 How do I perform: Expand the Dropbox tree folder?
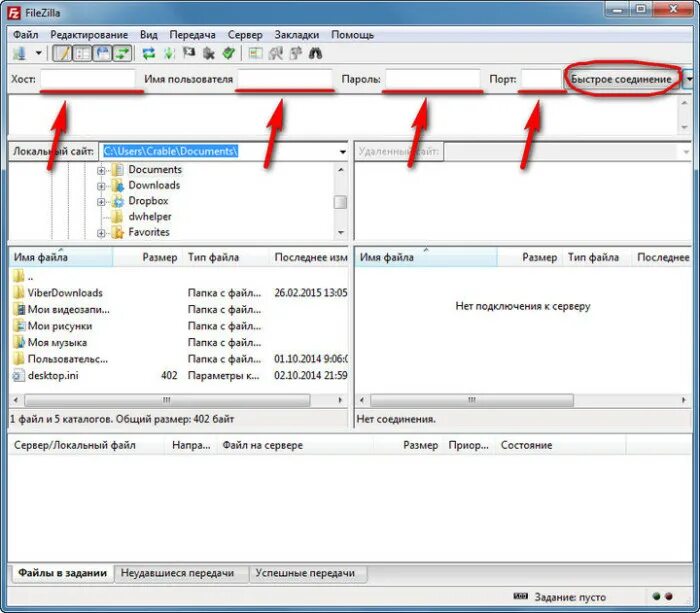[101, 202]
